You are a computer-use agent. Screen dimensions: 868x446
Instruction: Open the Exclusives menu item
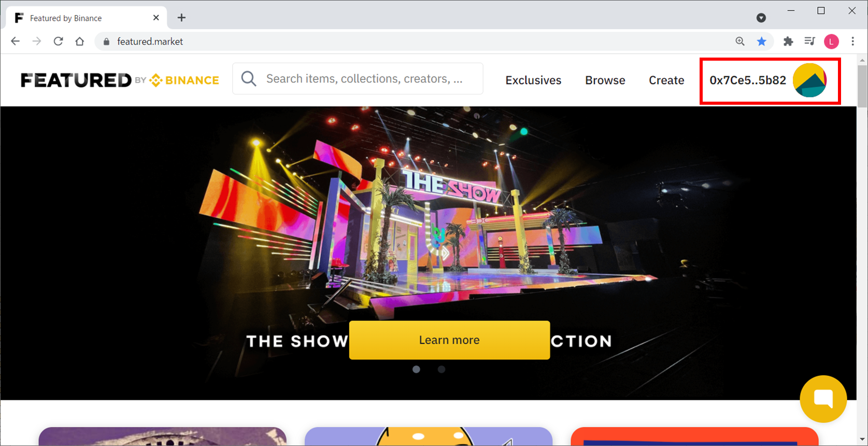[x=533, y=80]
